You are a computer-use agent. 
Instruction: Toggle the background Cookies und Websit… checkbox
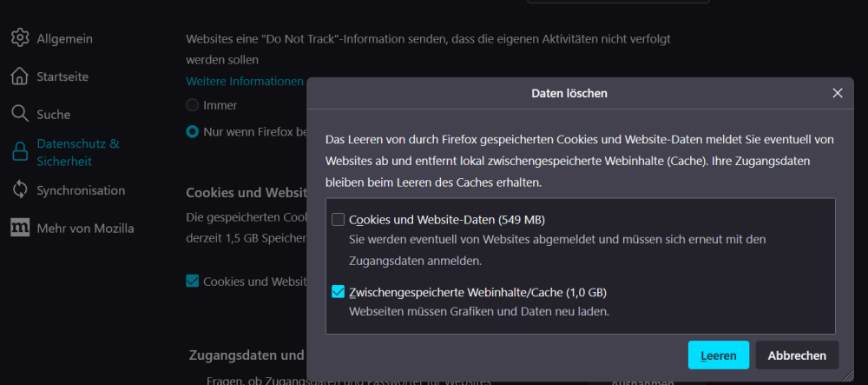pos(193,281)
